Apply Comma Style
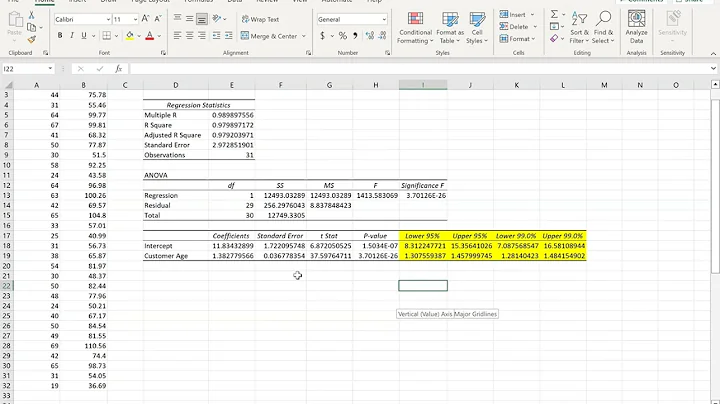Viewport: 720px width, 404px height. click(355, 35)
